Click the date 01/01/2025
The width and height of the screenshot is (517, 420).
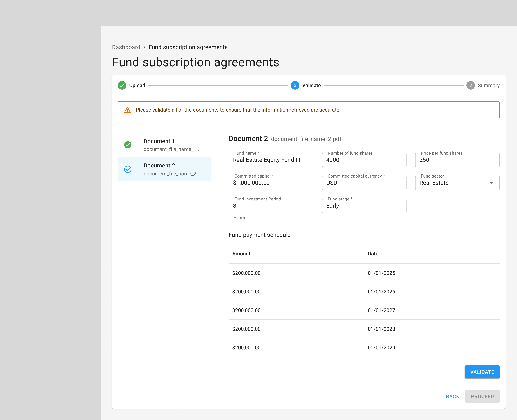coord(381,273)
